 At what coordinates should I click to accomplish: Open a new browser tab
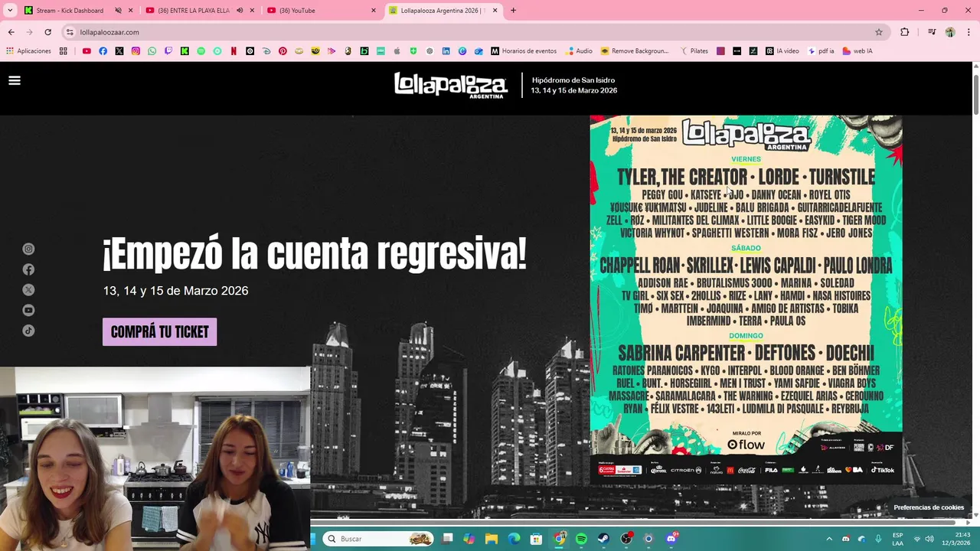513,11
